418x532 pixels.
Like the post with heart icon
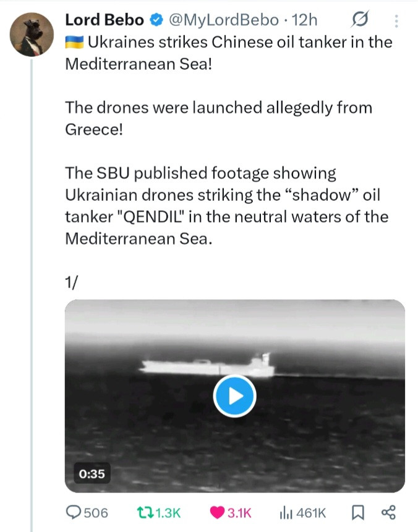pos(217,512)
